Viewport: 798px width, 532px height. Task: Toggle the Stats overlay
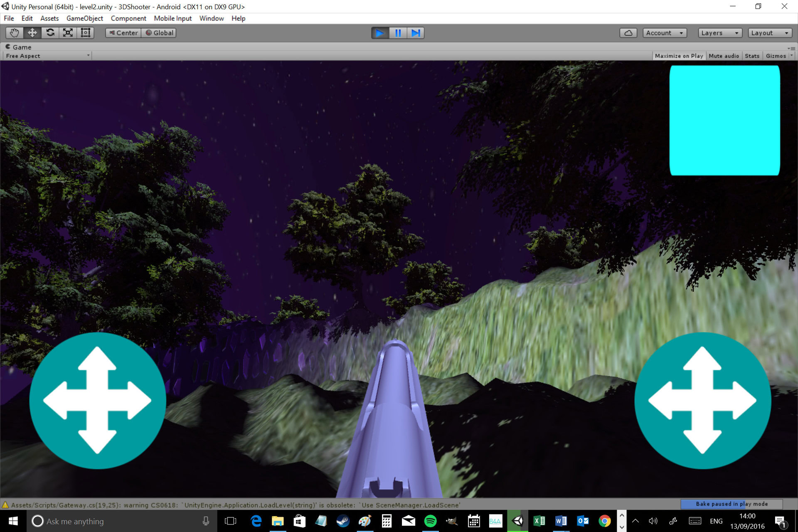752,56
